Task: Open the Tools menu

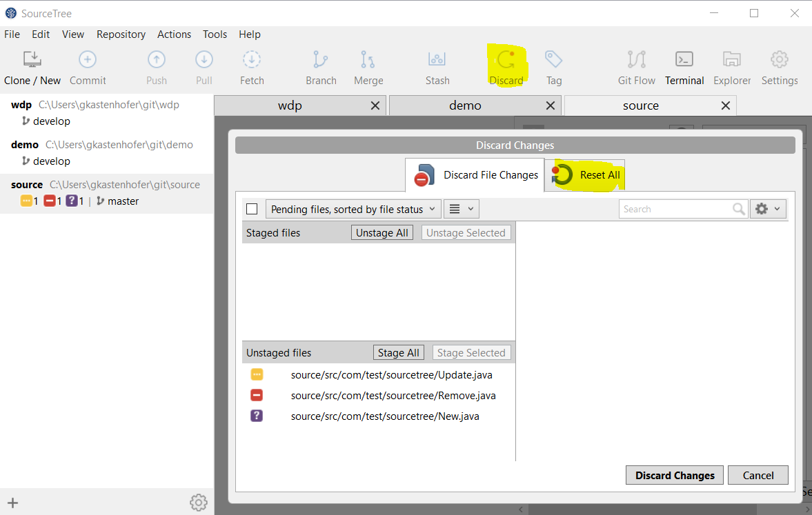Action: (x=215, y=34)
